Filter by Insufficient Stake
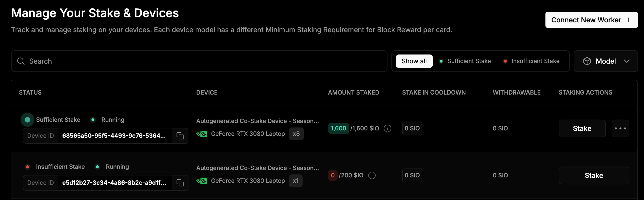 click(x=531, y=61)
